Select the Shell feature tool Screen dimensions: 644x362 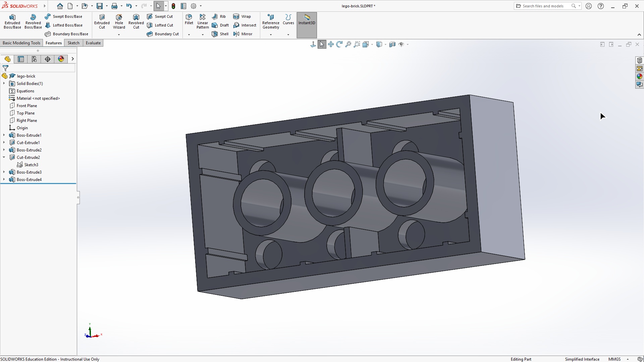point(220,34)
